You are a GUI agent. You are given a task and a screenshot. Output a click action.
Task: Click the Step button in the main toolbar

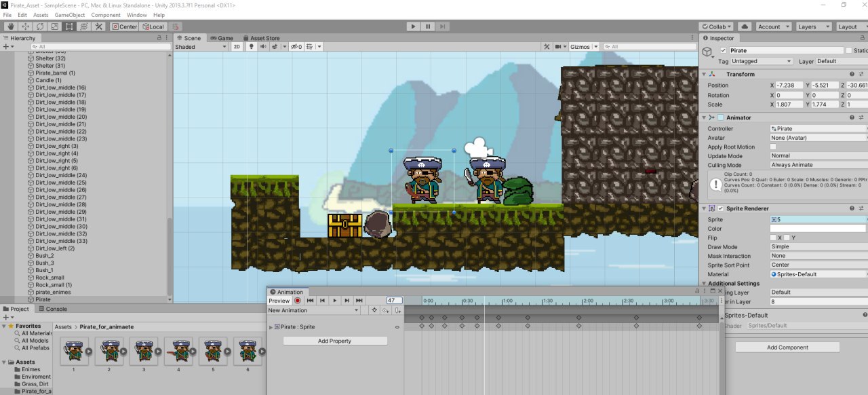[x=442, y=26]
